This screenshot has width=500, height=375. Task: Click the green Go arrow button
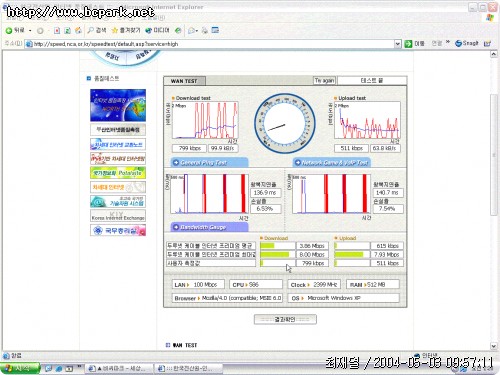(408, 44)
